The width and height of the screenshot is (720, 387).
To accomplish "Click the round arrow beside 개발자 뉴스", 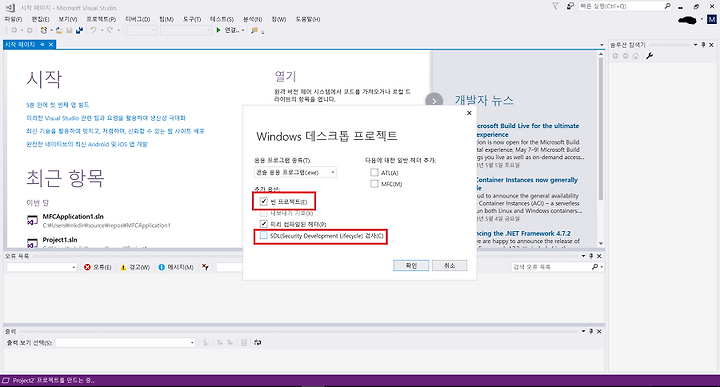I will 434,101.
